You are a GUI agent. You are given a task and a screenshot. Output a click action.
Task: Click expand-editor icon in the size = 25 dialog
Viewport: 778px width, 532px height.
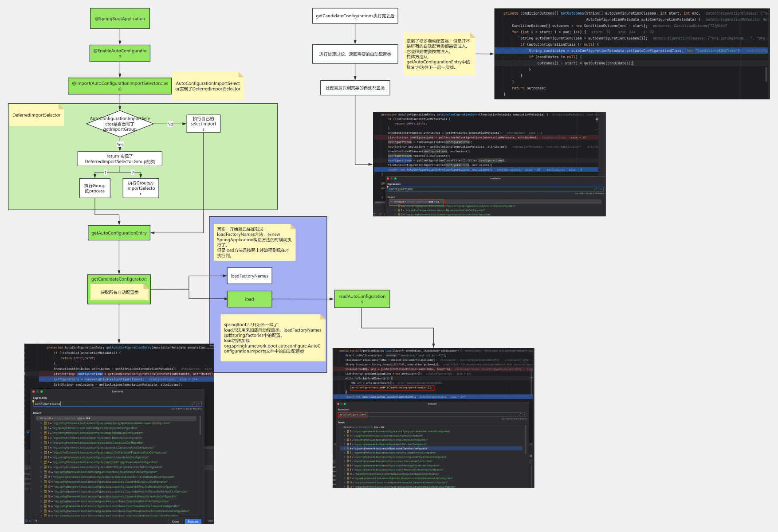pos(596,189)
